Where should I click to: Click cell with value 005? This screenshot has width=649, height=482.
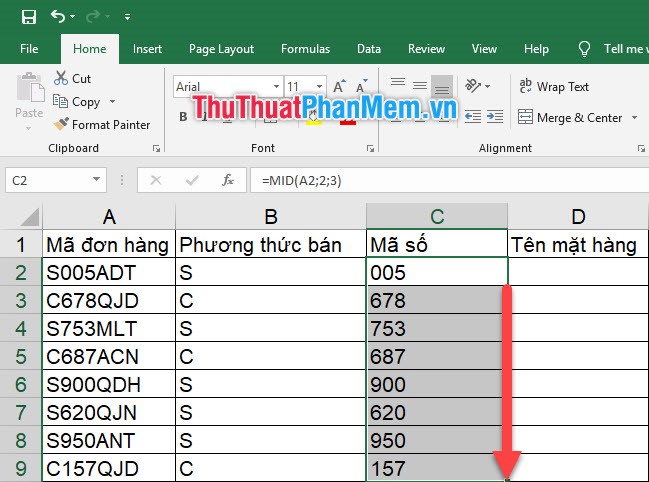[x=437, y=272]
